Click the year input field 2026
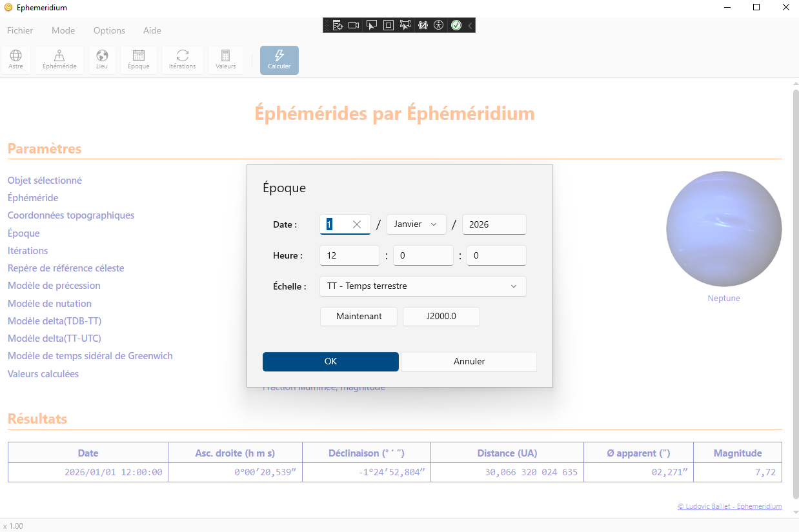 coord(494,224)
